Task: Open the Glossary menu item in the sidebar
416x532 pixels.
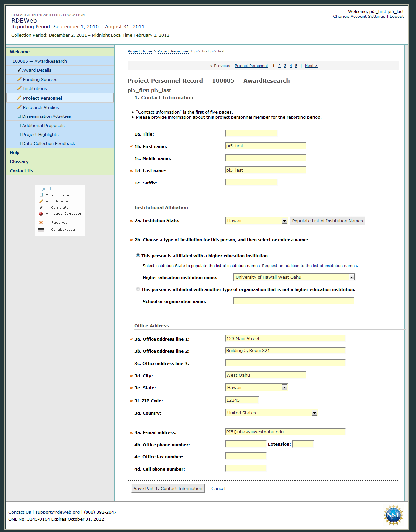Action: tap(19, 162)
